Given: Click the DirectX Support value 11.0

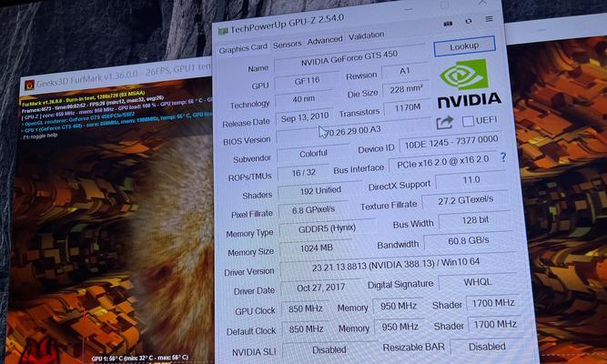Looking at the screenshot, I should click(471, 180).
